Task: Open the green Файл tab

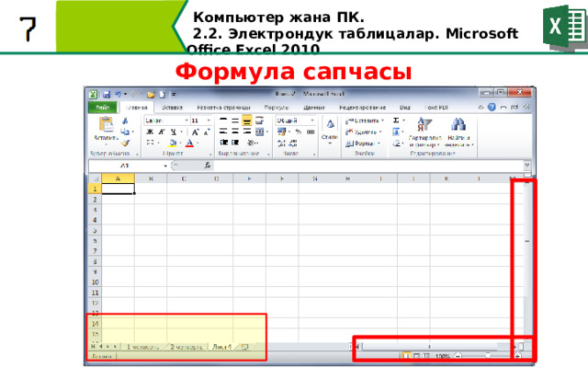Action: point(102,108)
